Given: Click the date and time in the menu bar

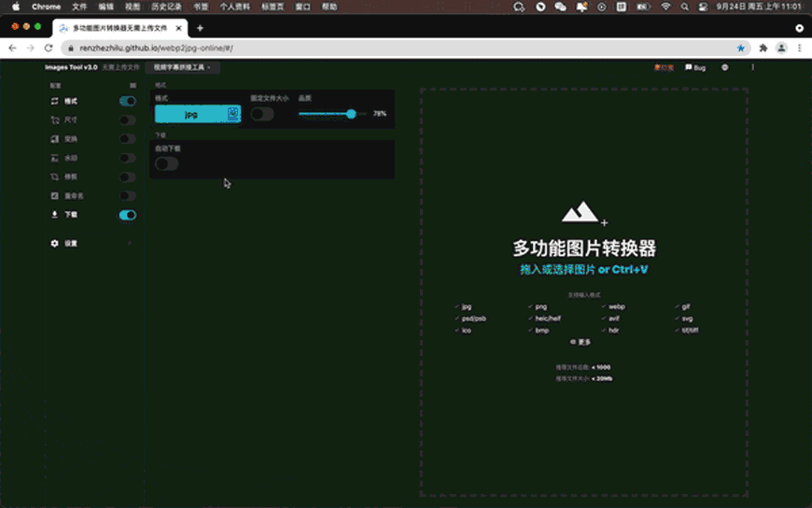Looking at the screenshot, I should pyautogui.click(x=759, y=7).
